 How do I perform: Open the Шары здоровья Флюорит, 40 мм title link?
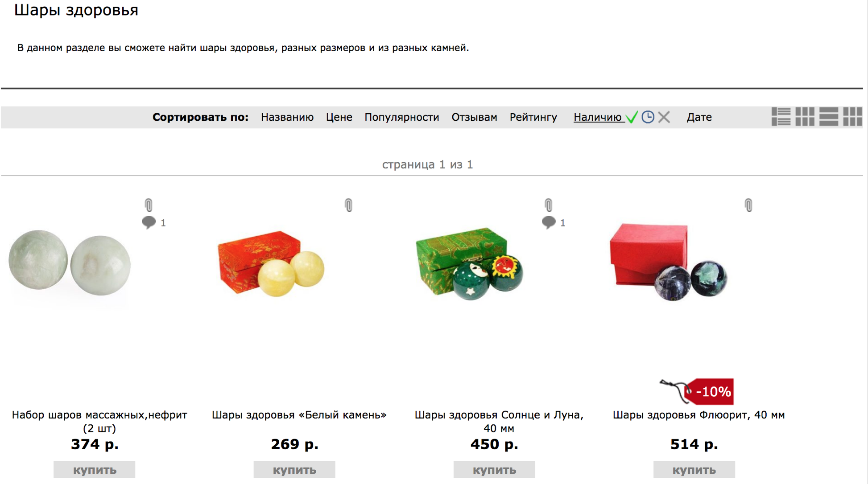point(699,415)
